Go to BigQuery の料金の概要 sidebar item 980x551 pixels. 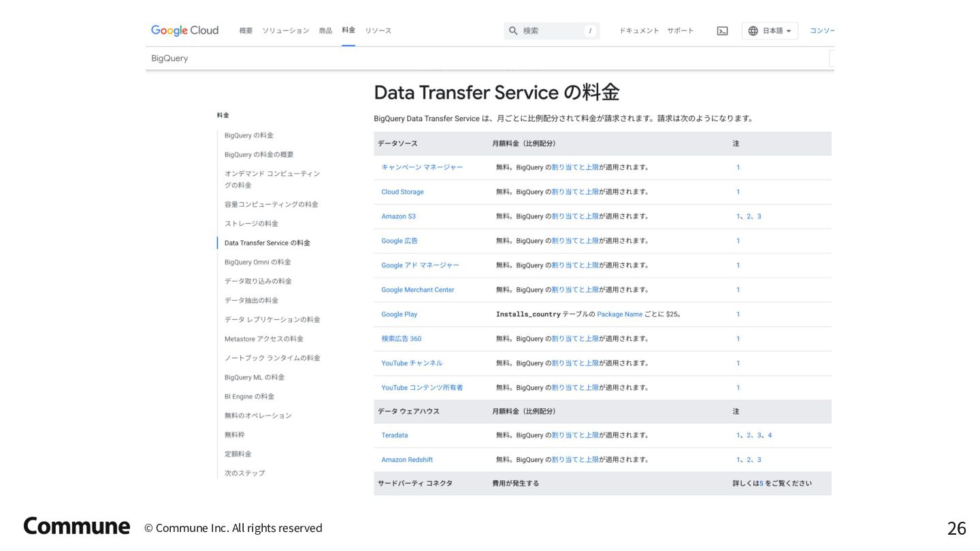pyautogui.click(x=259, y=154)
